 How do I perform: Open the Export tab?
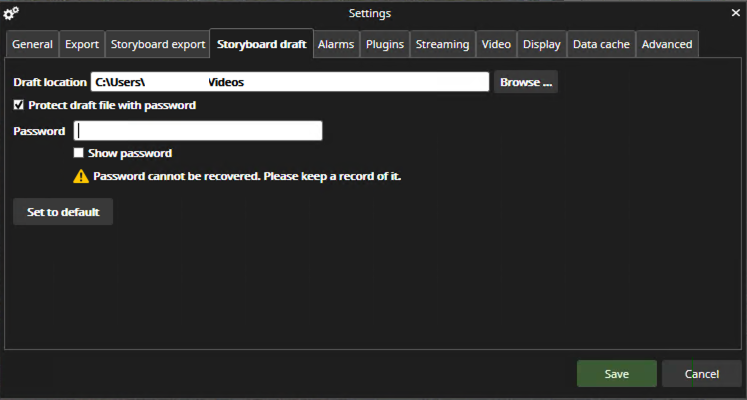(82, 44)
